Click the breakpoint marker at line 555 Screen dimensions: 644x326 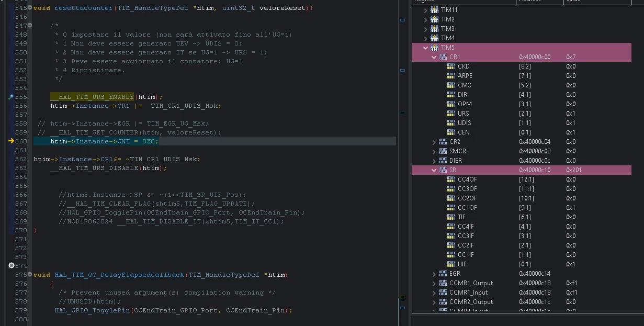11,97
